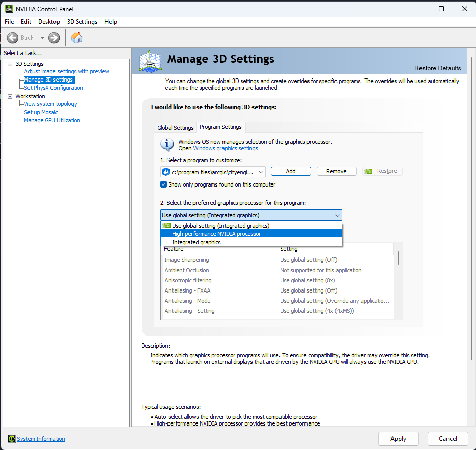The width and height of the screenshot is (476, 450).
Task: Open the 3D Settings menu
Action: 82,22
